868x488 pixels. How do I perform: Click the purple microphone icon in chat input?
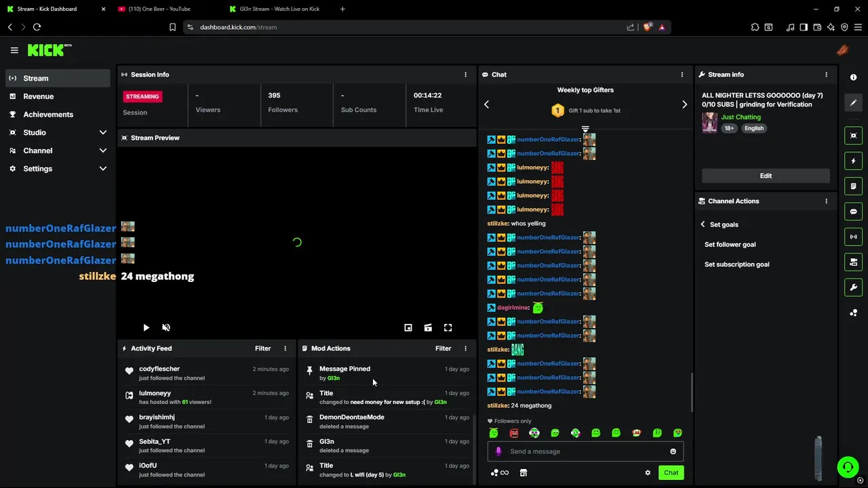tap(498, 451)
